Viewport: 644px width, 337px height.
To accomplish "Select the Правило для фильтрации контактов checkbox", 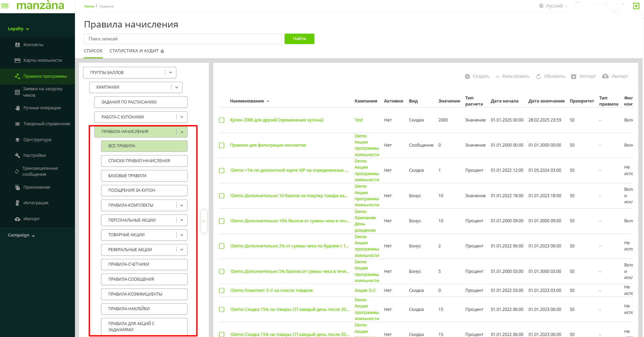I will 222,145.
